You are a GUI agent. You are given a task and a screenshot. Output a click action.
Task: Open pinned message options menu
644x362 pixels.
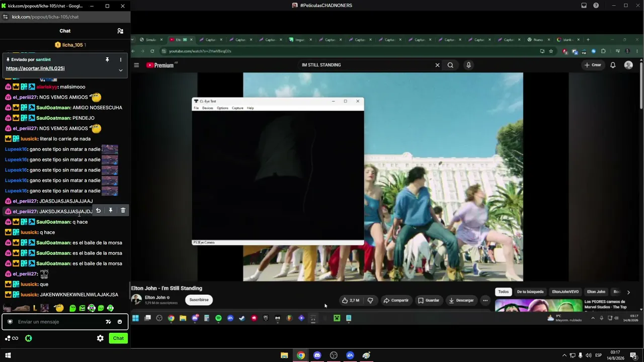click(121, 60)
